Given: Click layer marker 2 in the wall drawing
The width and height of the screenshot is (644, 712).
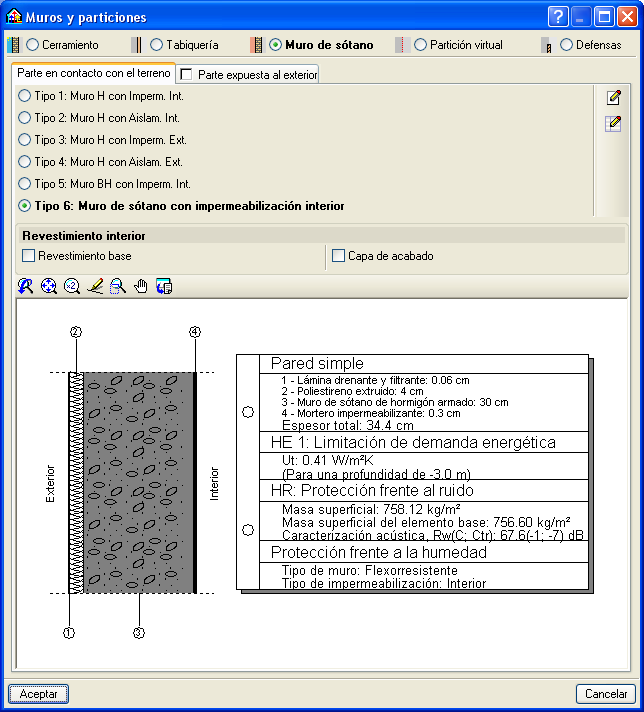Looking at the screenshot, I should (x=76, y=332).
